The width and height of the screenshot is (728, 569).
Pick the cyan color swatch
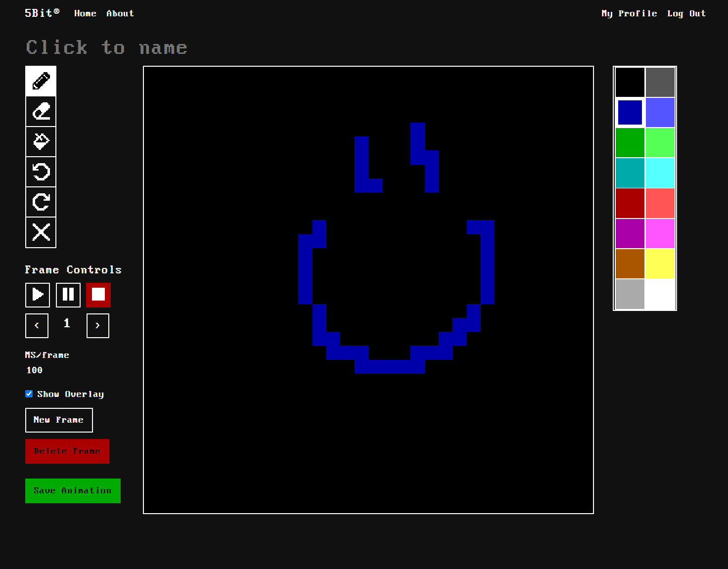pos(660,173)
